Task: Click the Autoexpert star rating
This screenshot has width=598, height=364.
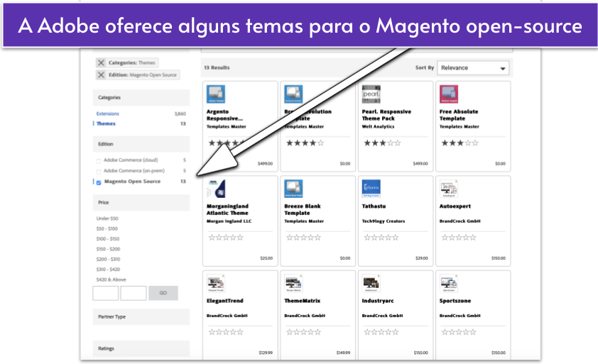Action: pyautogui.click(x=459, y=238)
